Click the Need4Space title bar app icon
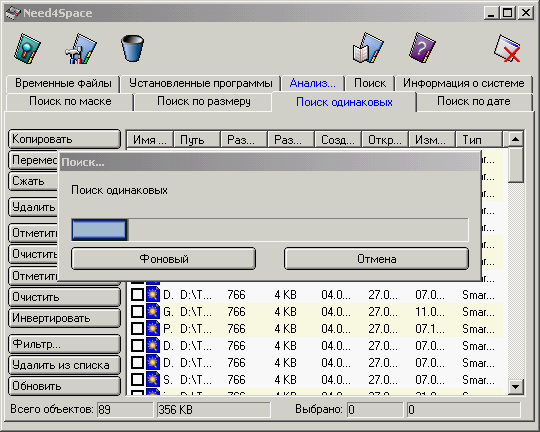 point(13,13)
